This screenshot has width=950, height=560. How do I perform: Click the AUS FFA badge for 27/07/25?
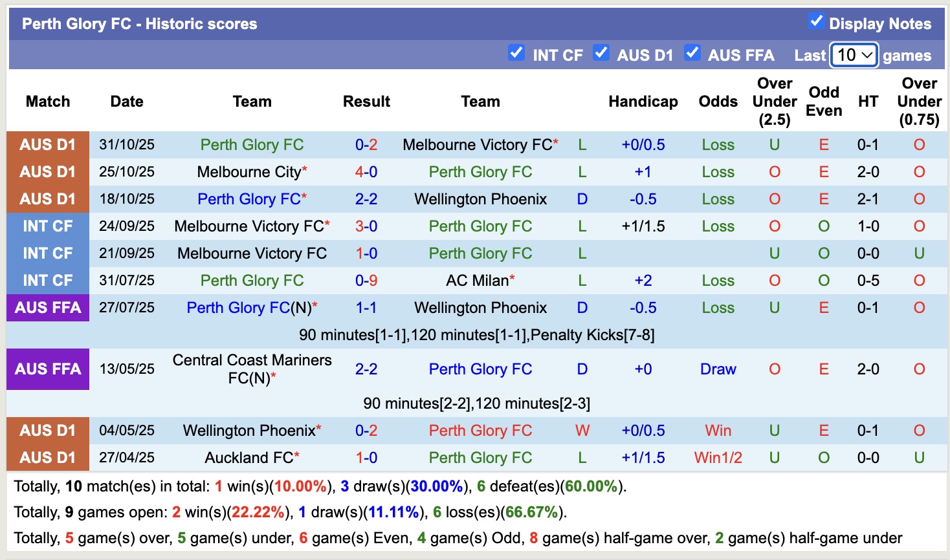coord(48,307)
